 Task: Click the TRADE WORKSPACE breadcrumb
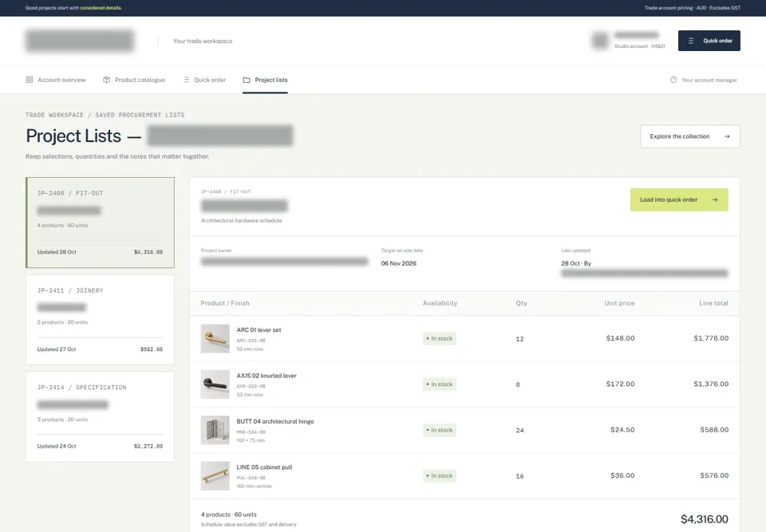click(55, 116)
